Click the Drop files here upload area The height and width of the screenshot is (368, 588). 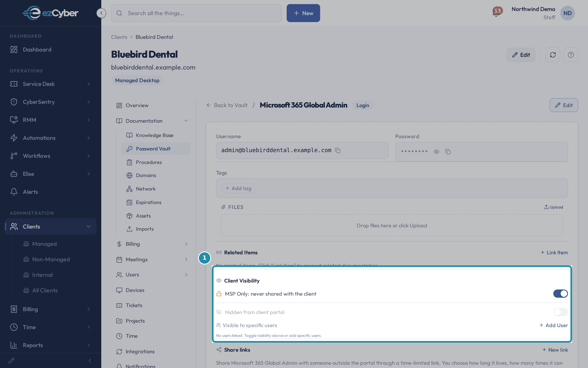(392, 225)
